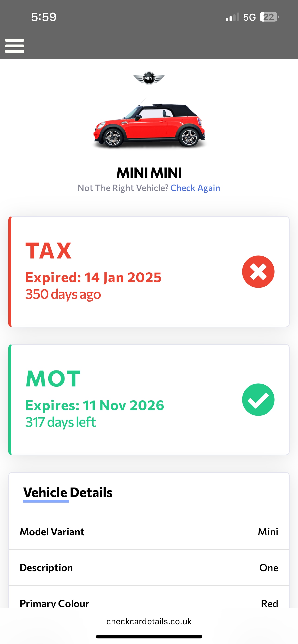Tap the MINI MINI vehicle title
The image size is (298, 644).
[149, 173]
